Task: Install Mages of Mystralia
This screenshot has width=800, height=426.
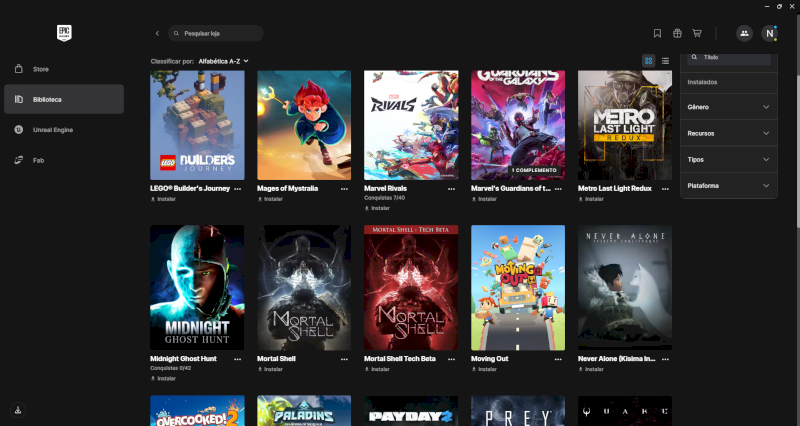Action: coord(270,199)
